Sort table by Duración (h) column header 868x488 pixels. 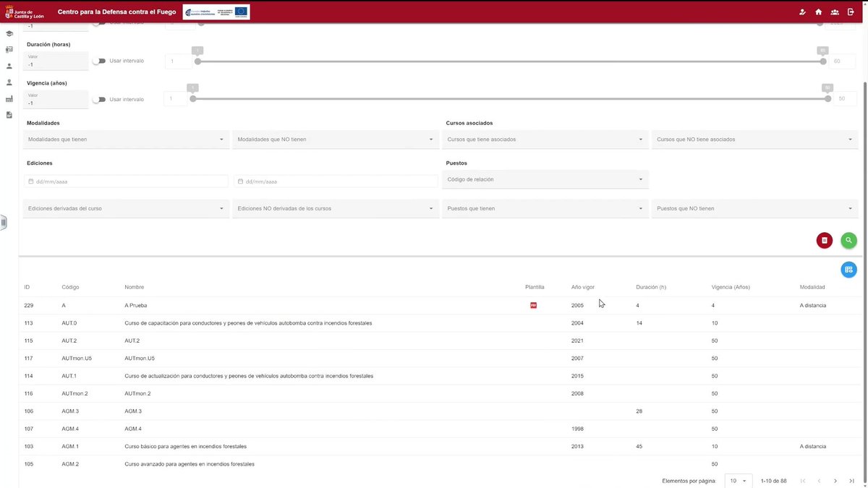coord(651,287)
